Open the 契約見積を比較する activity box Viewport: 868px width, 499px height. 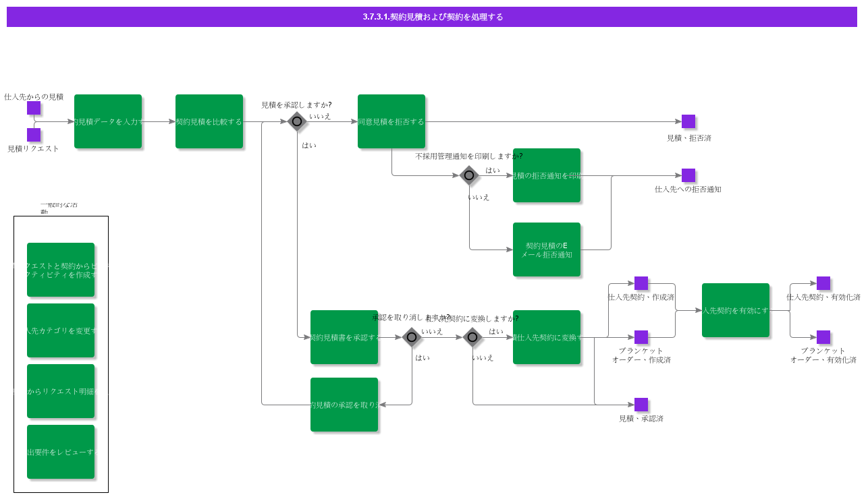(x=209, y=121)
